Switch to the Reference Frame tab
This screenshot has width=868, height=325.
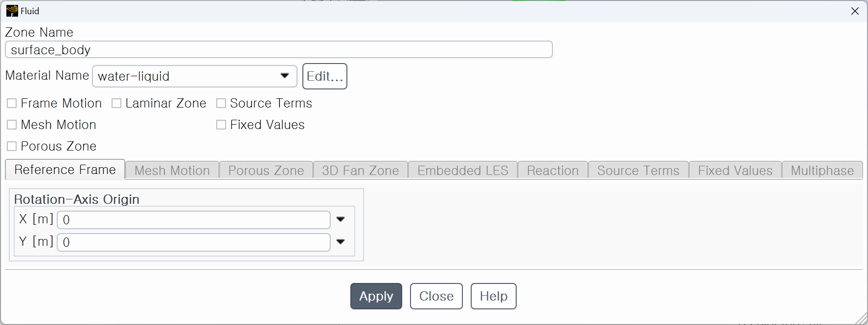coord(65,170)
